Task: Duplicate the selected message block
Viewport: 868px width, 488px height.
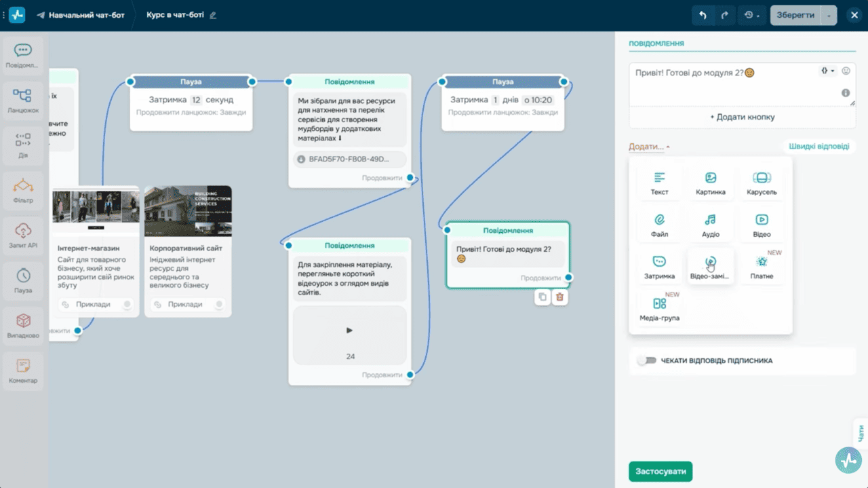Action: [542, 297]
